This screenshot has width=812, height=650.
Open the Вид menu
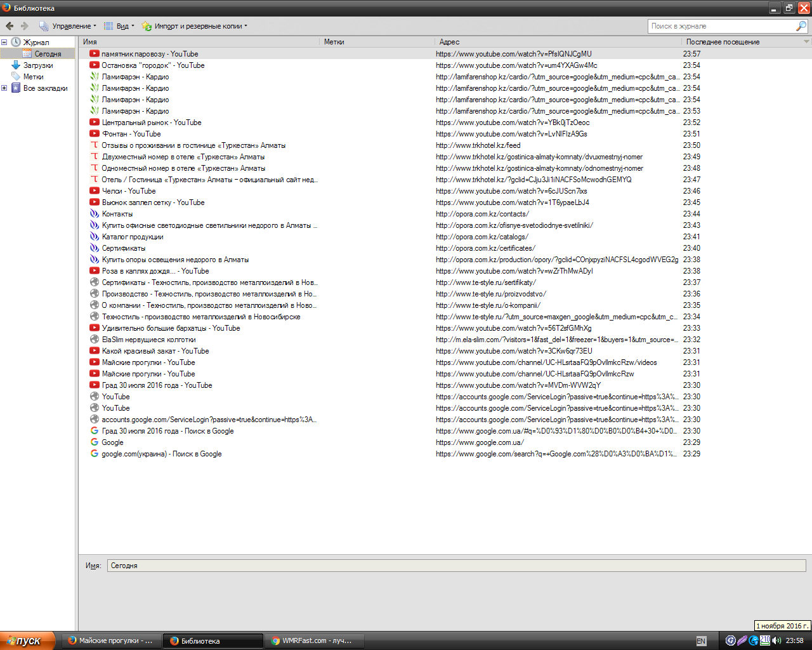(119, 26)
